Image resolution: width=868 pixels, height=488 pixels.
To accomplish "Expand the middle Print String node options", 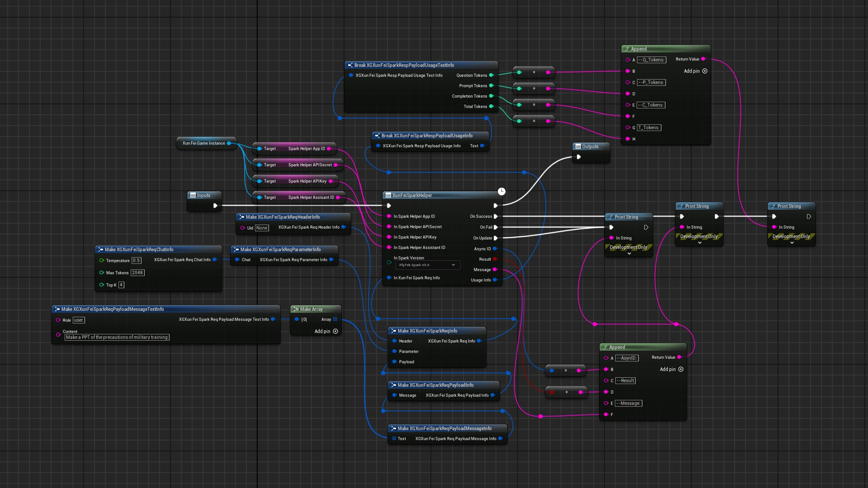I will click(700, 243).
